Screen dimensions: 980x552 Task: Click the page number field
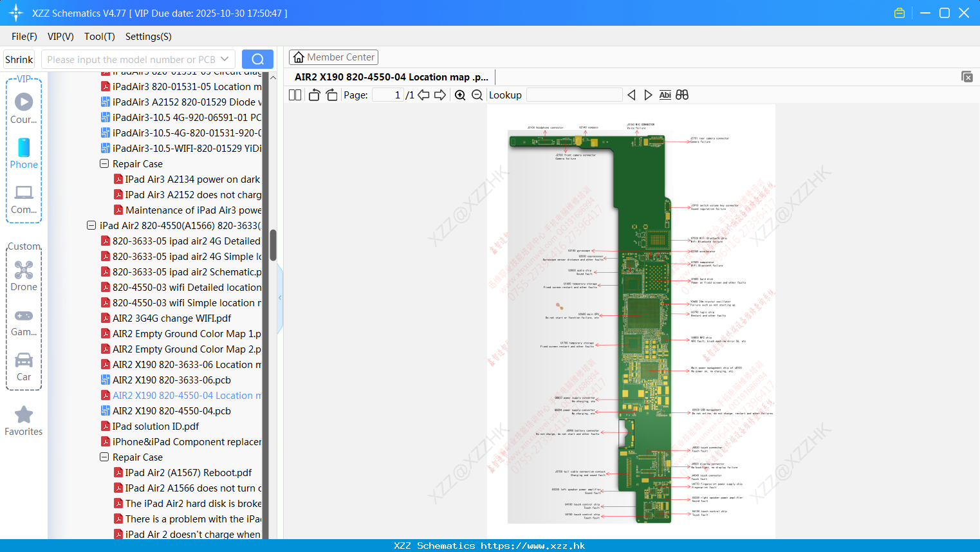point(387,95)
